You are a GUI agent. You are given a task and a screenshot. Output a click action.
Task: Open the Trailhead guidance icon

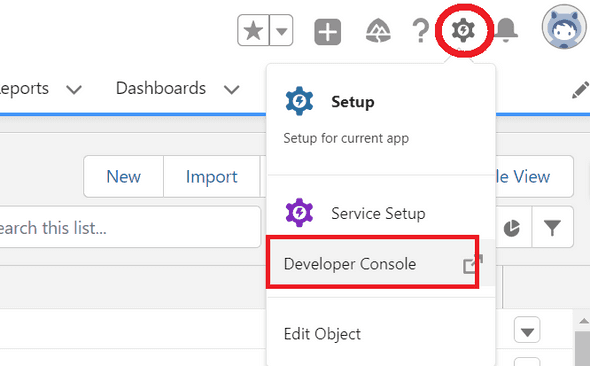point(379,31)
